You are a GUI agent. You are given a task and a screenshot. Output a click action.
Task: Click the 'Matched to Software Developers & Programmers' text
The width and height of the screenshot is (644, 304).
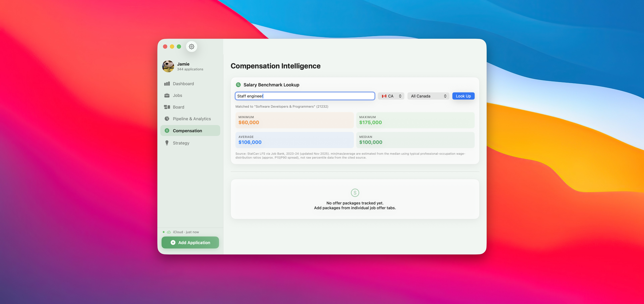pyautogui.click(x=282, y=107)
